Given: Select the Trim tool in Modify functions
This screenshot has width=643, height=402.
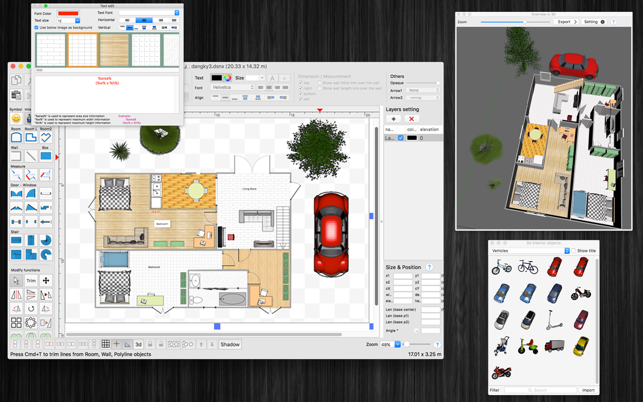Looking at the screenshot, I should coord(31,281).
